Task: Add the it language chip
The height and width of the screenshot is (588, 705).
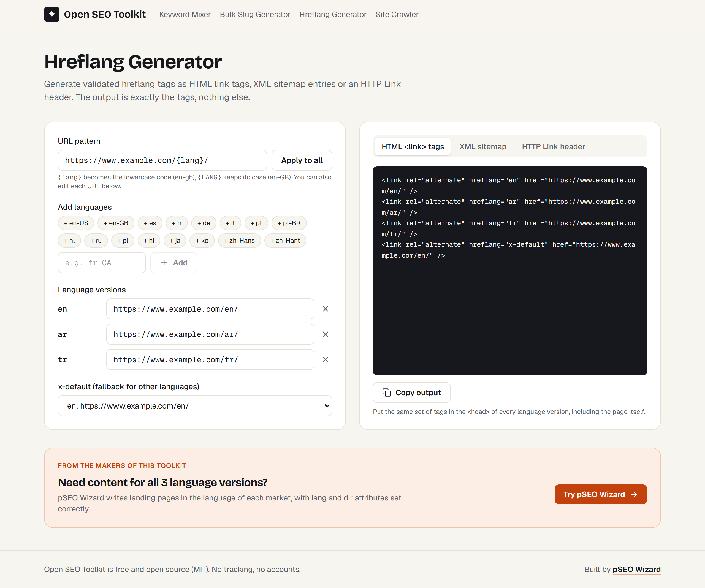Action: tap(230, 223)
